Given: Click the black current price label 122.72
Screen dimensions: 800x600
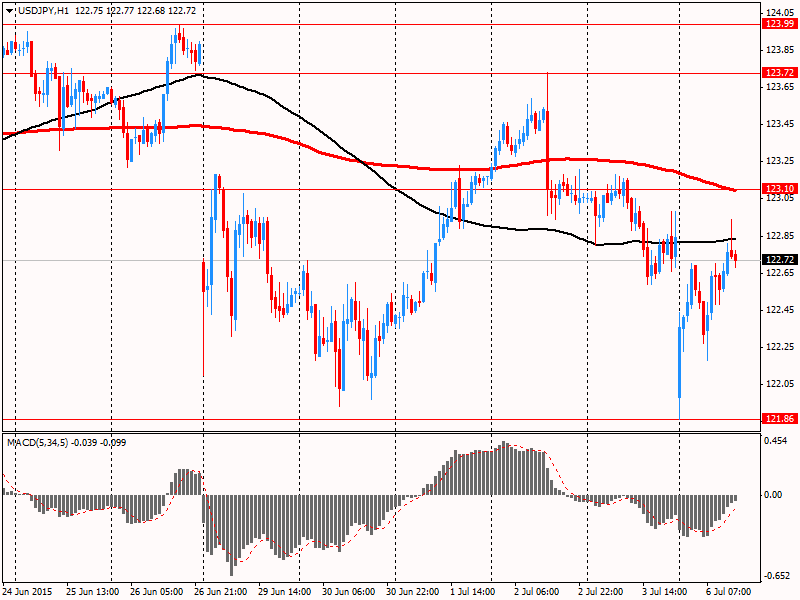Looking at the screenshot, I should (x=780, y=260).
